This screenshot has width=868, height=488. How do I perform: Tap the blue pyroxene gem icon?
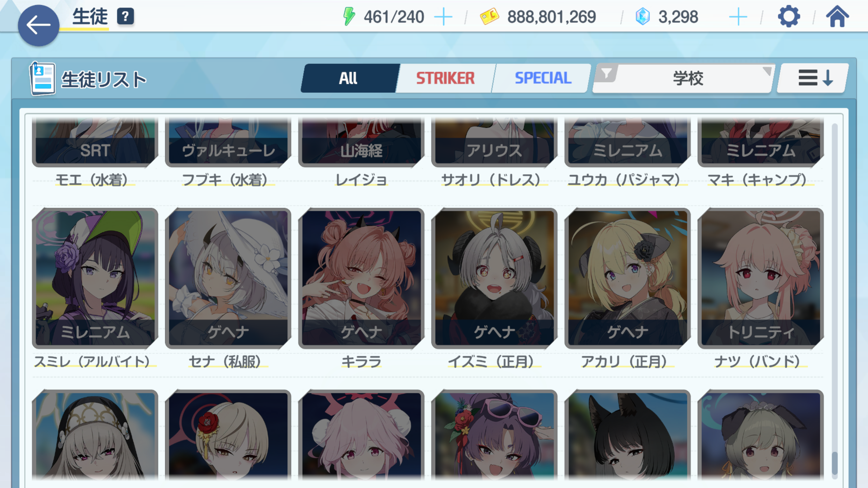[x=642, y=16]
